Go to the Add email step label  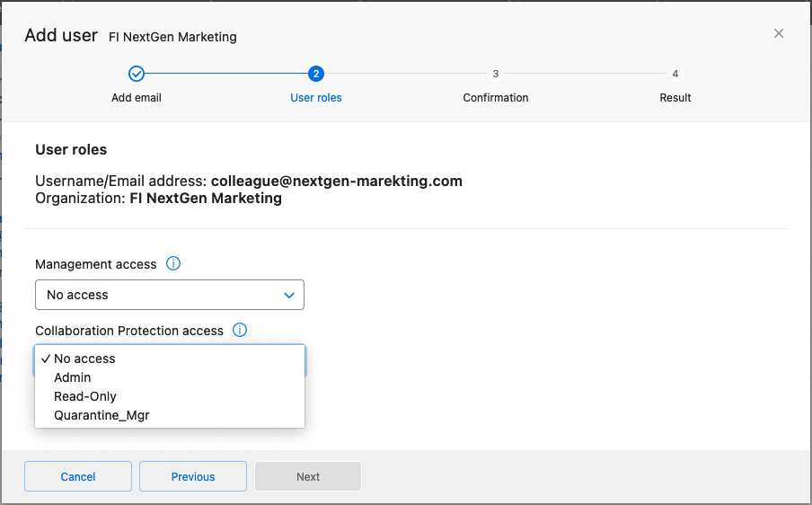pos(137,97)
